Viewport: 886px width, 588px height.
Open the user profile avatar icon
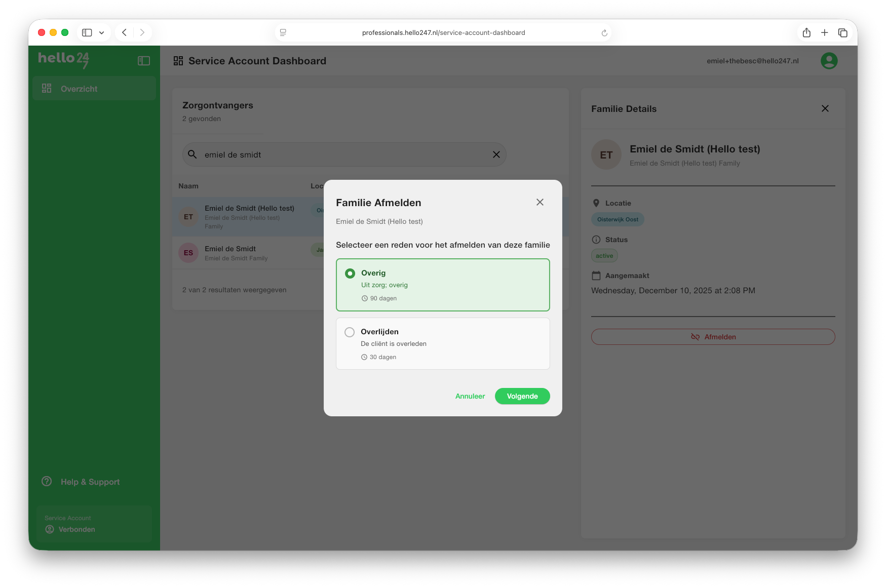[x=829, y=61]
